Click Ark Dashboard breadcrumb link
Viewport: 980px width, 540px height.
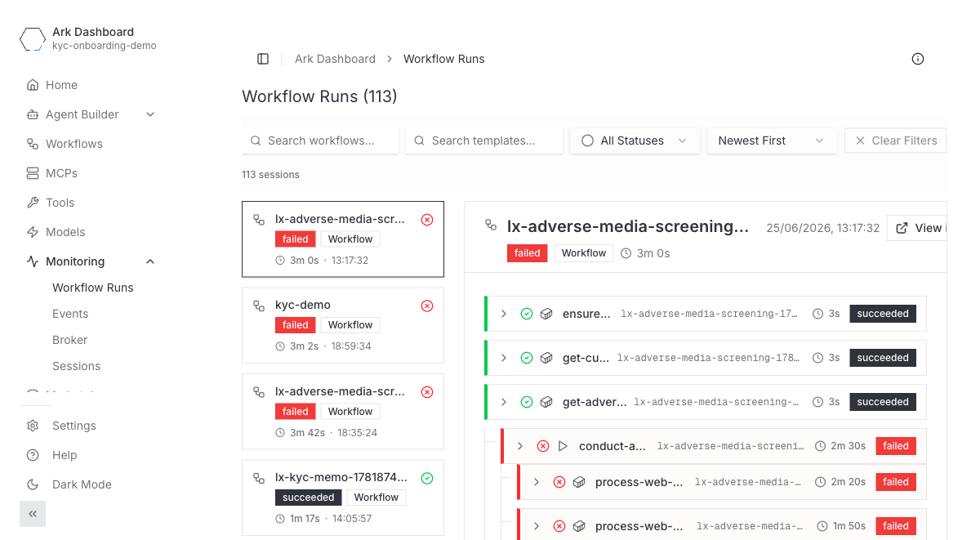click(335, 59)
